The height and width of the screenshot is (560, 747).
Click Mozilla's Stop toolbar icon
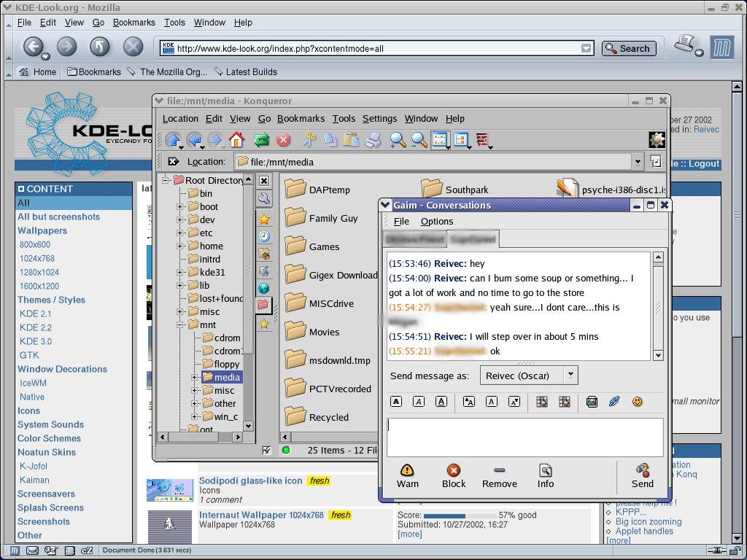[133, 47]
